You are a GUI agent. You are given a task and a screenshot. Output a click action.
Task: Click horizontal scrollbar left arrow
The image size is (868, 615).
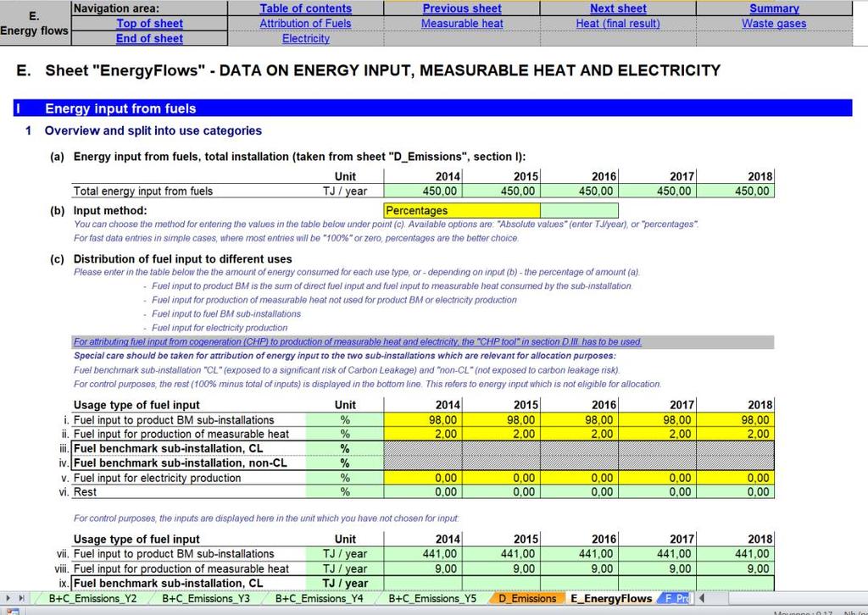click(x=702, y=598)
